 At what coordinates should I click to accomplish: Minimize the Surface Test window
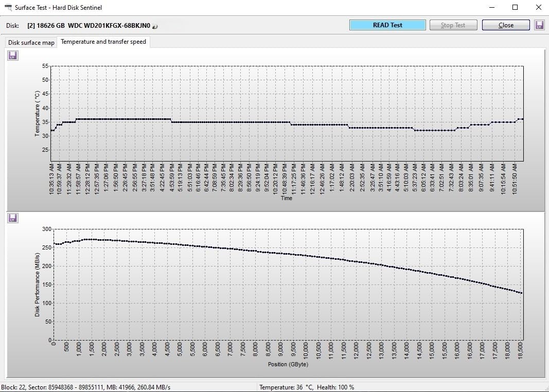pyautogui.click(x=491, y=8)
